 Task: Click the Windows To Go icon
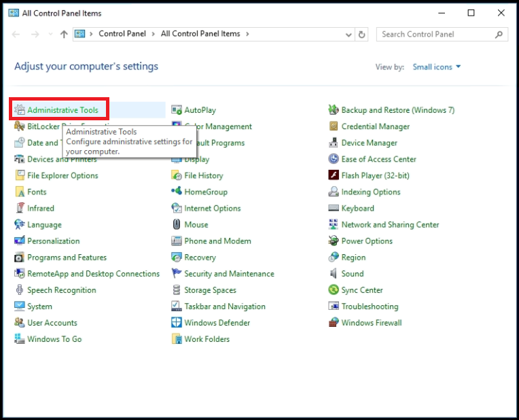20,339
